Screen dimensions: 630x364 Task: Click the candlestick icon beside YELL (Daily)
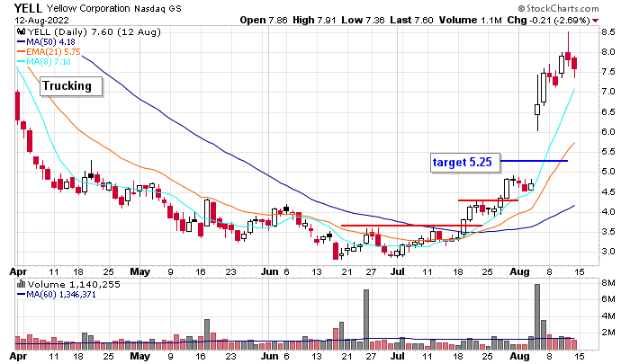[x=22, y=32]
